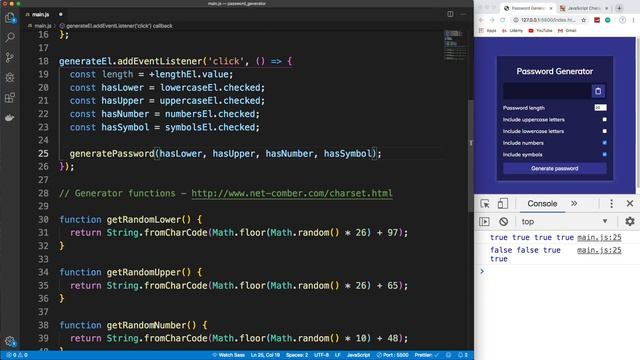The image size is (640, 360).
Task: Open the Chrome profile avatar
Action: coord(622,20)
